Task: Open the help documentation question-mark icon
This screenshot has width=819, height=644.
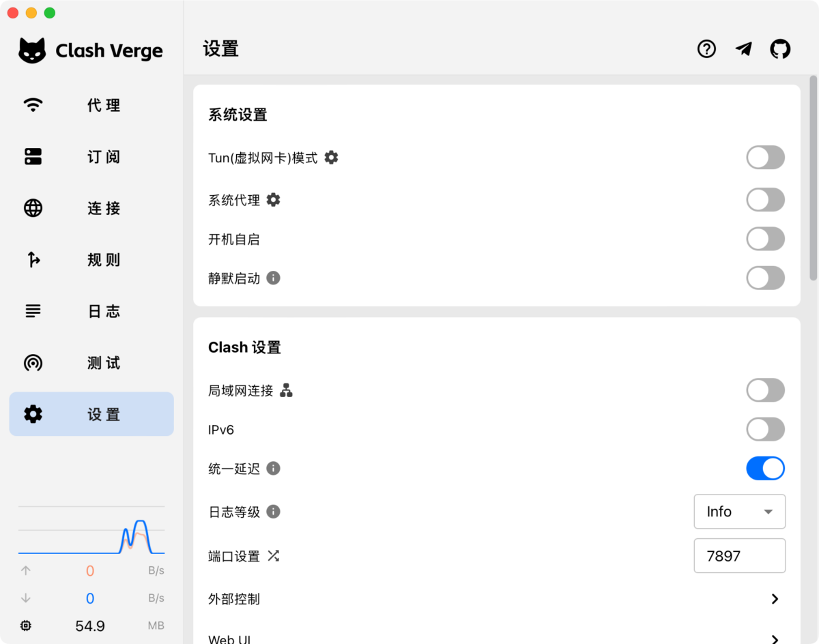Action: 706,49
